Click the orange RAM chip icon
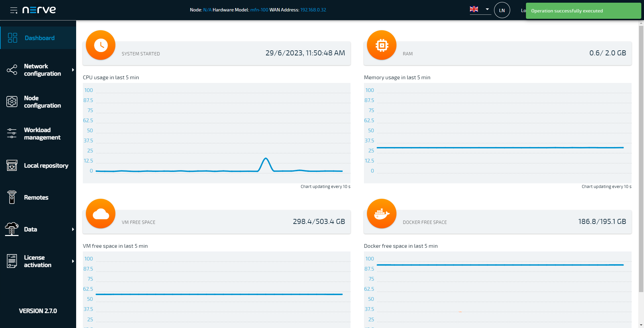This screenshot has width=644, height=328. click(x=382, y=45)
